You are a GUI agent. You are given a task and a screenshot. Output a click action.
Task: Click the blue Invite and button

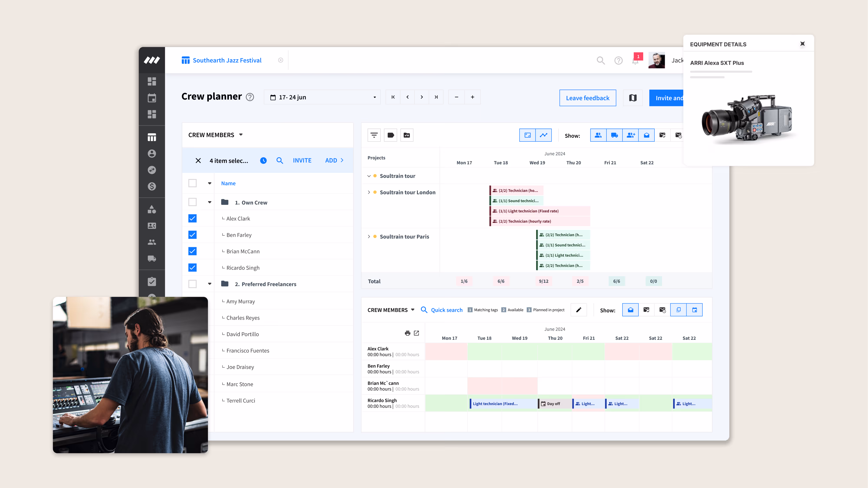667,98
